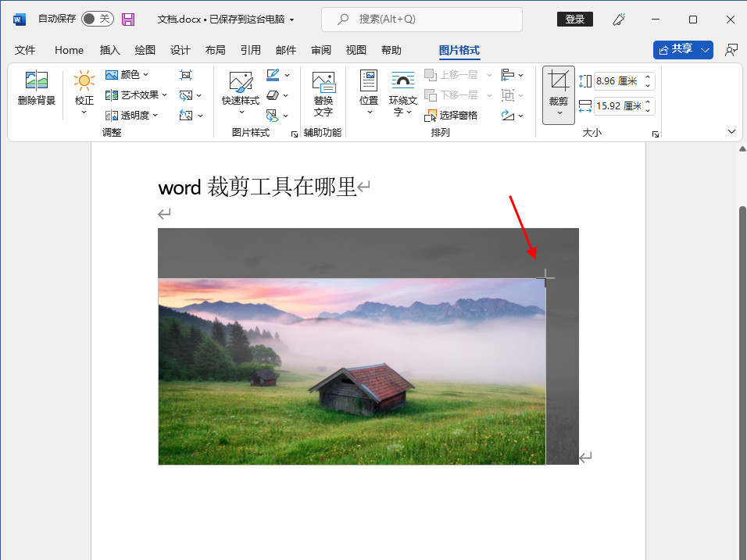Increase the picture width with up stepper
This screenshot has width=747, height=560.
click(x=648, y=102)
